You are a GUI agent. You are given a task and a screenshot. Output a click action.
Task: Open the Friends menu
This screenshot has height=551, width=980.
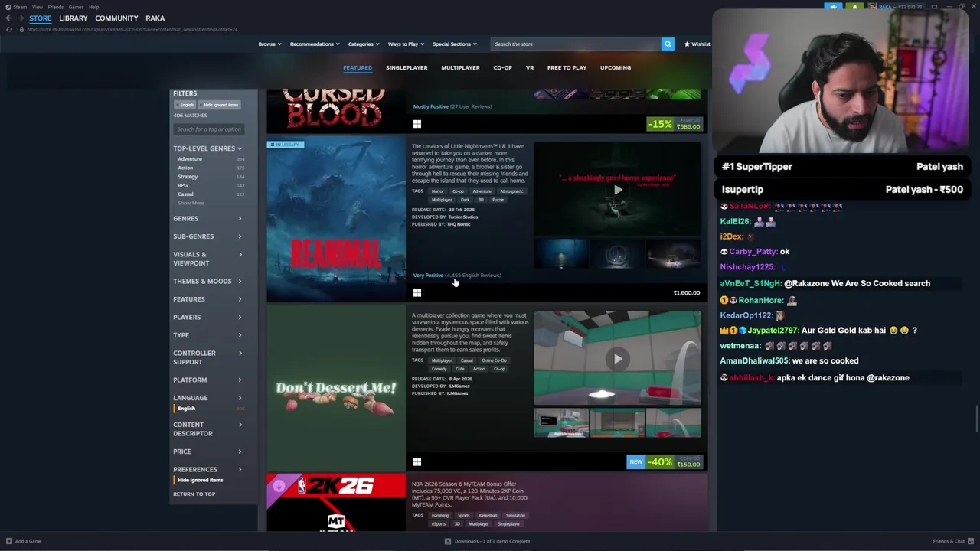tap(56, 7)
